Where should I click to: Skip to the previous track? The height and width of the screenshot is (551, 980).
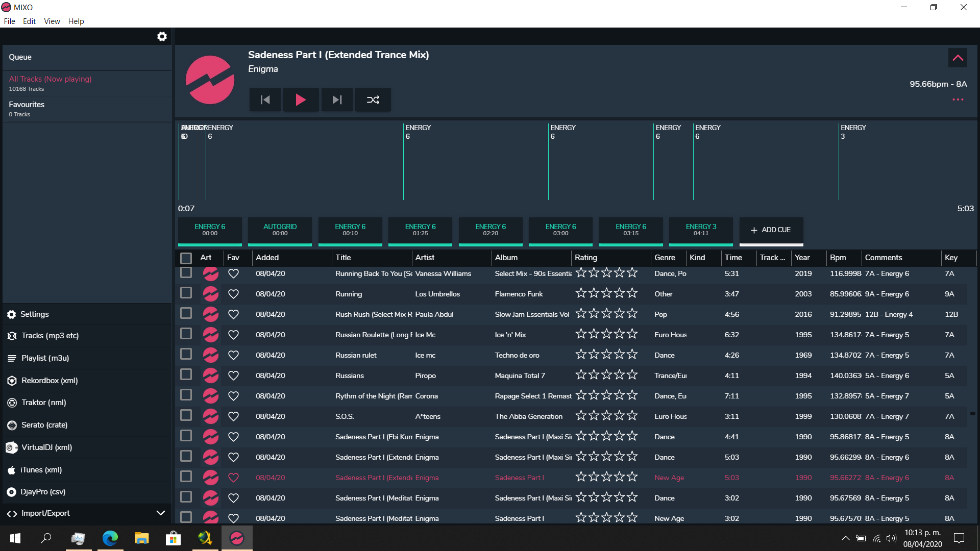[x=265, y=100]
